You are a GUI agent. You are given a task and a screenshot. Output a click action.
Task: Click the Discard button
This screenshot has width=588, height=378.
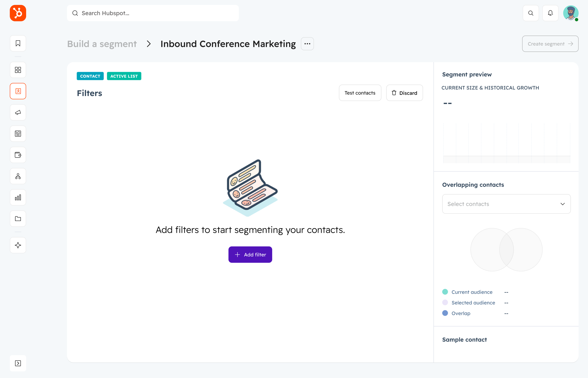click(x=404, y=93)
